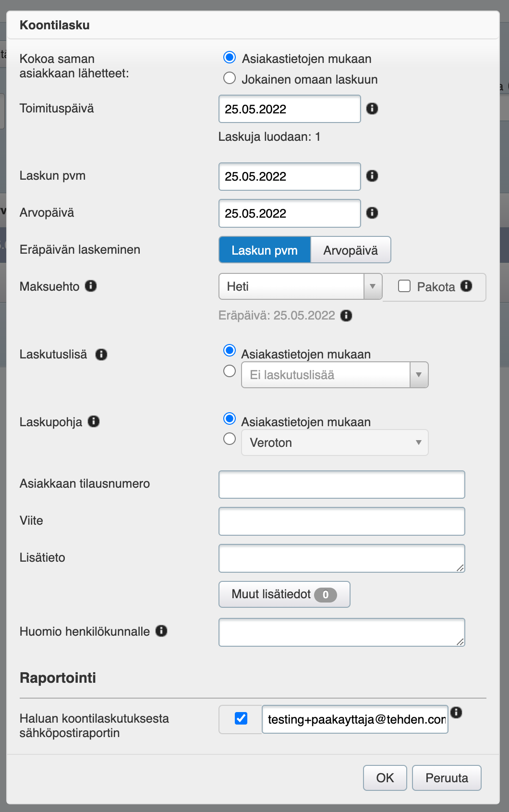Image resolution: width=509 pixels, height=812 pixels.
Task: Click info icon beside Huomio henkilökunnalle label
Action: coord(161,631)
